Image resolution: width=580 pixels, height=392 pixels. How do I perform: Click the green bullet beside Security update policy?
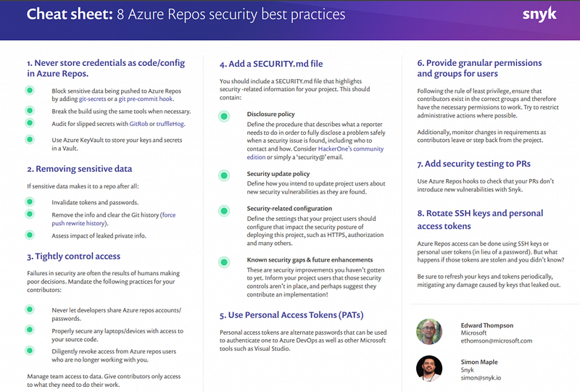point(224,175)
